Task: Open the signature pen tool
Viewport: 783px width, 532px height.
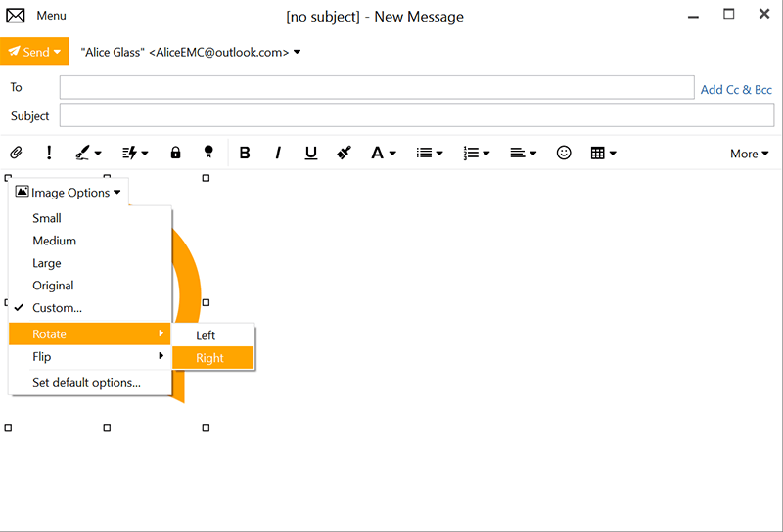Action: click(x=82, y=153)
